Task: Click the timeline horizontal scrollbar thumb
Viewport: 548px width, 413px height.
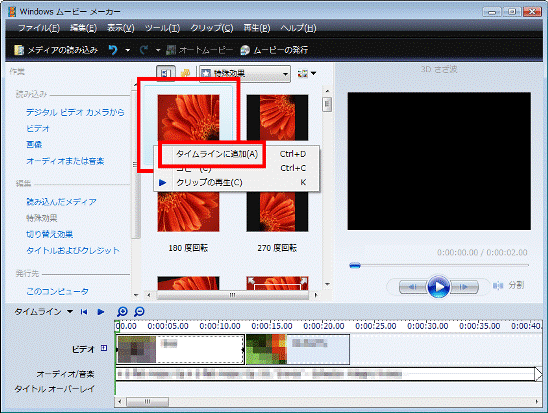Action: 147,402
